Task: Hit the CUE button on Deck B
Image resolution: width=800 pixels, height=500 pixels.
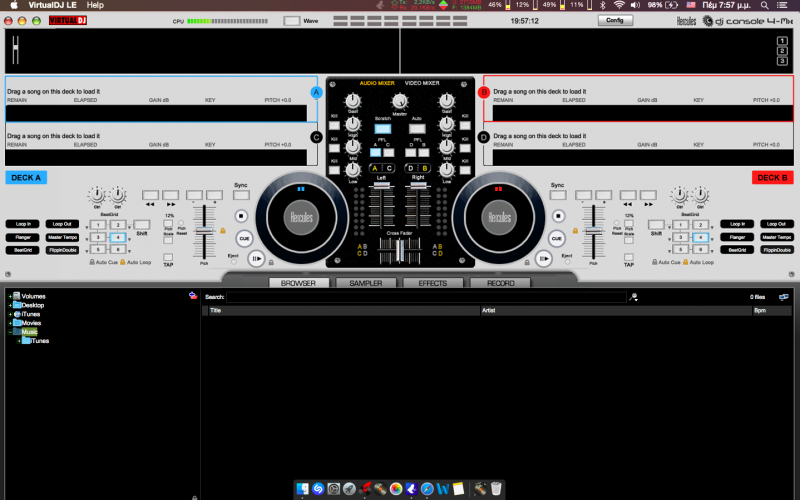Action: (557, 238)
